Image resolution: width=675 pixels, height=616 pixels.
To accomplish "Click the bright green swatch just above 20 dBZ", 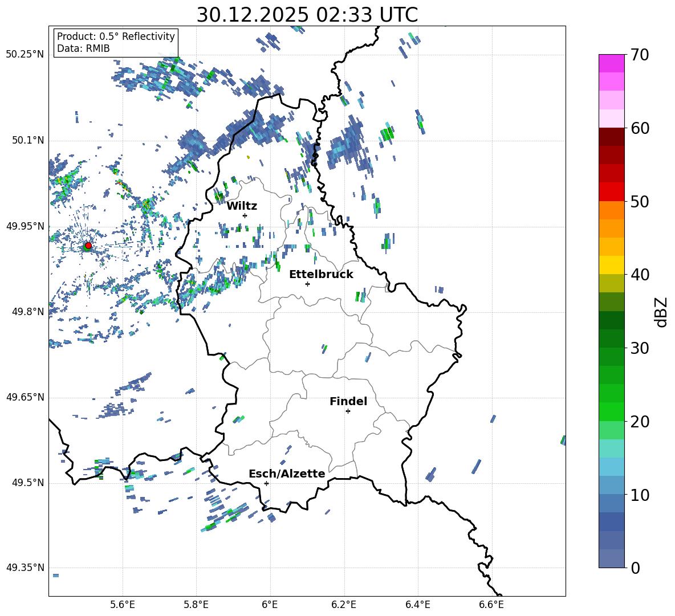I will click(611, 411).
